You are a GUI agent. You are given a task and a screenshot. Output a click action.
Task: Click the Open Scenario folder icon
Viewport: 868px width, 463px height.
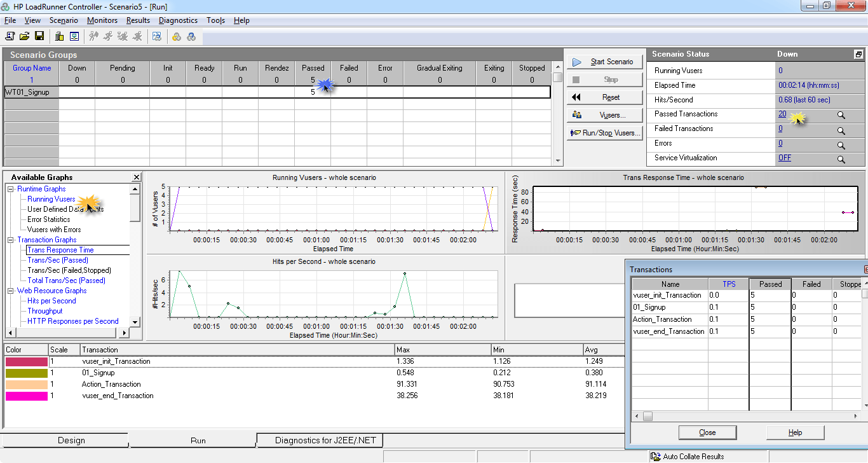25,36
